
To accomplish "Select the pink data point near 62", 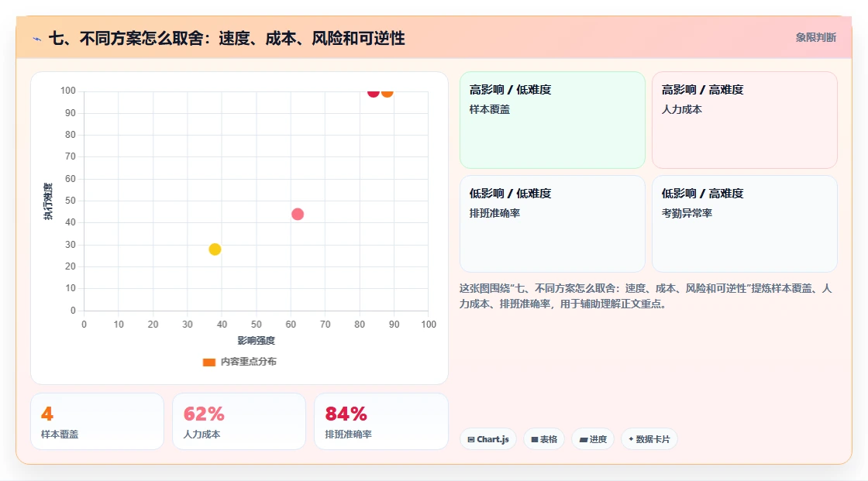I will point(298,215).
